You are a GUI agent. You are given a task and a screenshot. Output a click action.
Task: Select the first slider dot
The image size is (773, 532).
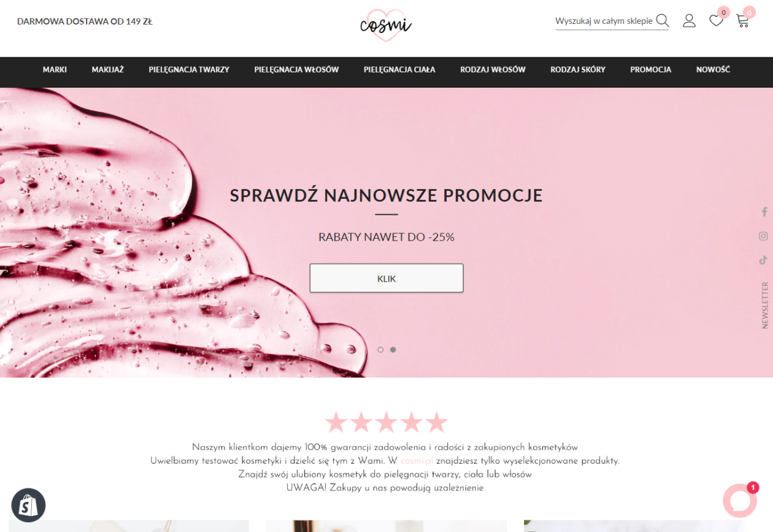[x=380, y=350]
